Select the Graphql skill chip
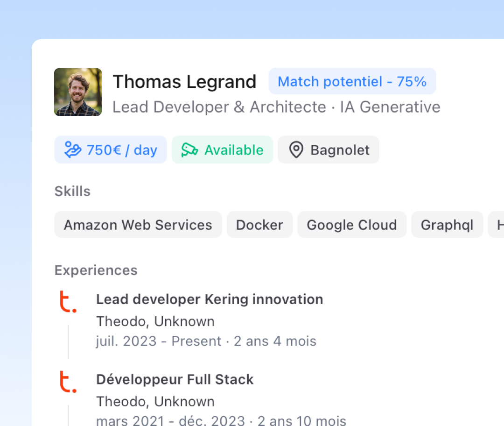This screenshot has height=426, width=504. click(x=447, y=225)
